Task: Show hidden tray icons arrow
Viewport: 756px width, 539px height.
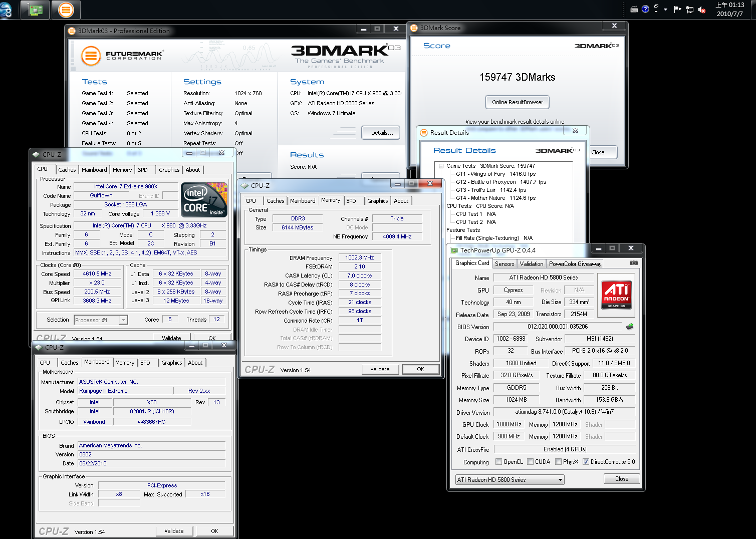Action: coord(665,10)
